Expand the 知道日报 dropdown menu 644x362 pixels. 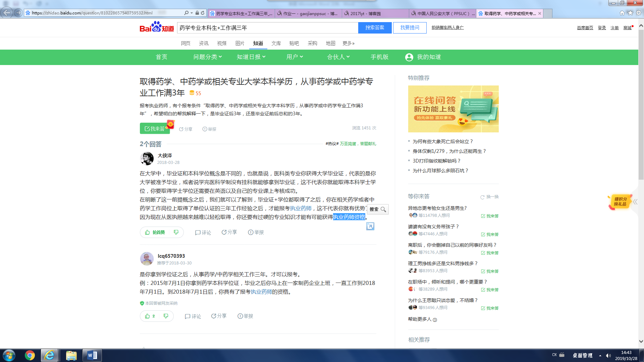(251, 57)
